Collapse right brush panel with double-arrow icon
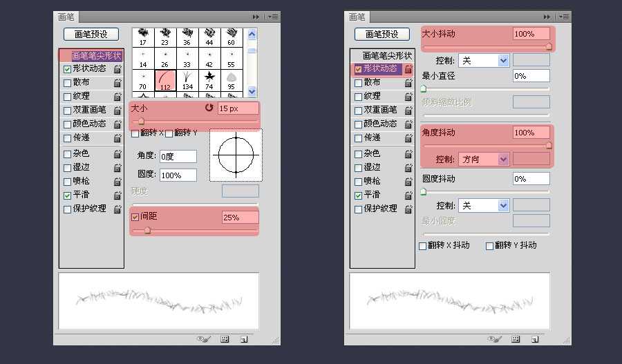The image size is (622, 364). [547, 17]
